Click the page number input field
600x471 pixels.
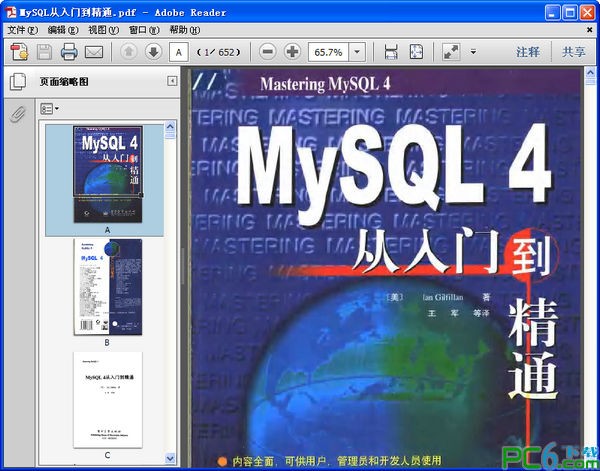click(x=179, y=52)
